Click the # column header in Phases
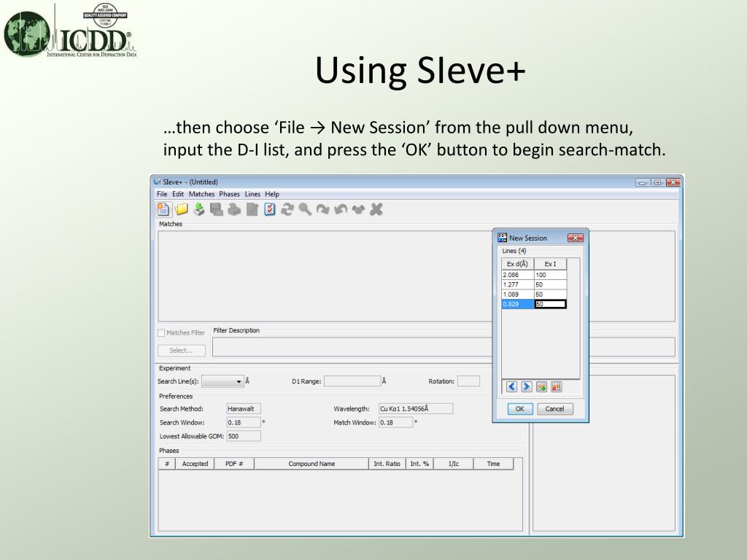Image resolution: width=747 pixels, height=560 pixels. pos(167,464)
